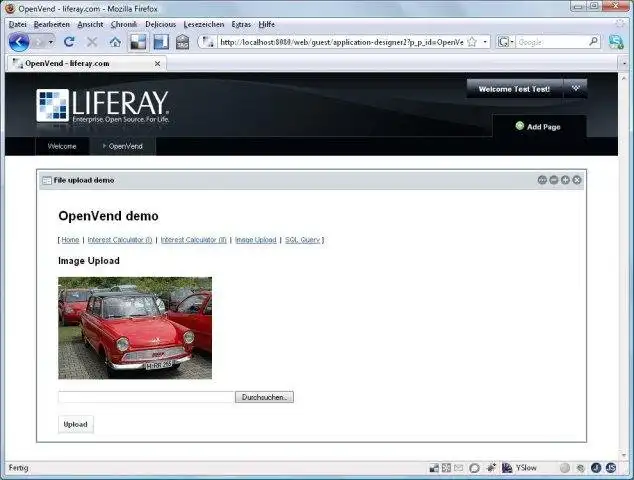Click the envelope mail status icon
The width and height of the screenshot is (634, 480).
click(x=459, y=468)
